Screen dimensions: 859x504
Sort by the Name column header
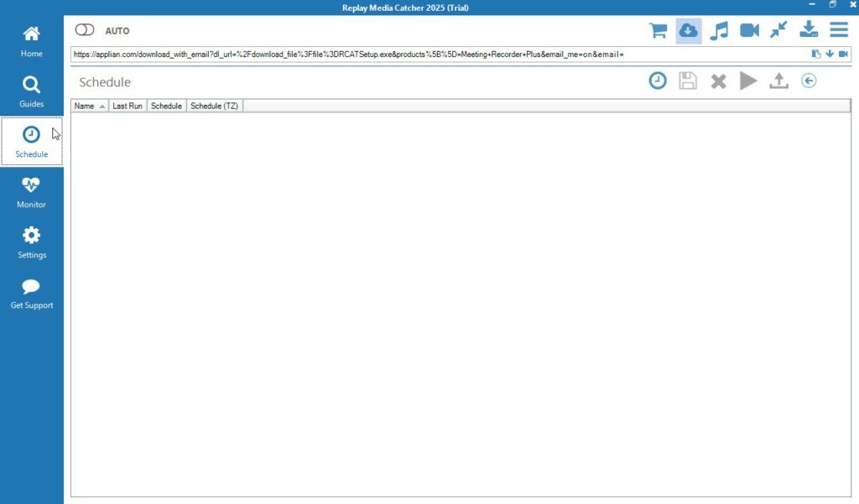click(x=90, y=106)
